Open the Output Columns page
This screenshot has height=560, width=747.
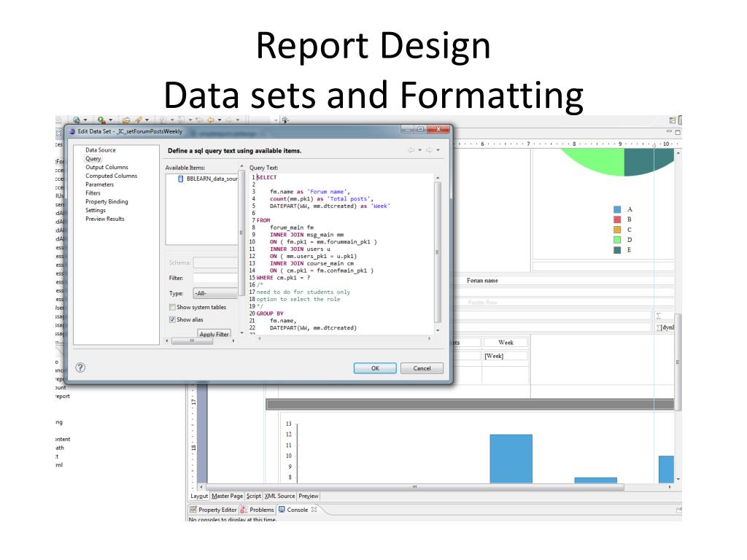coord(107,167)
